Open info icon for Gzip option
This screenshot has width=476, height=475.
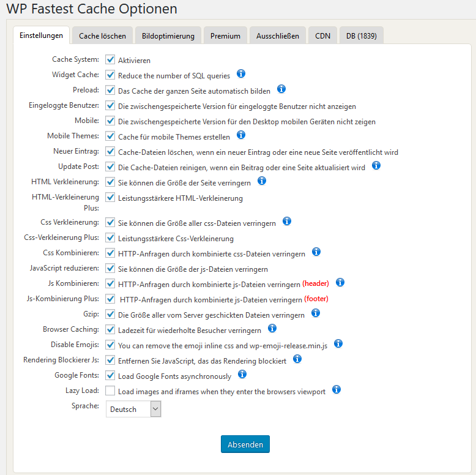[x=316, y=313]
